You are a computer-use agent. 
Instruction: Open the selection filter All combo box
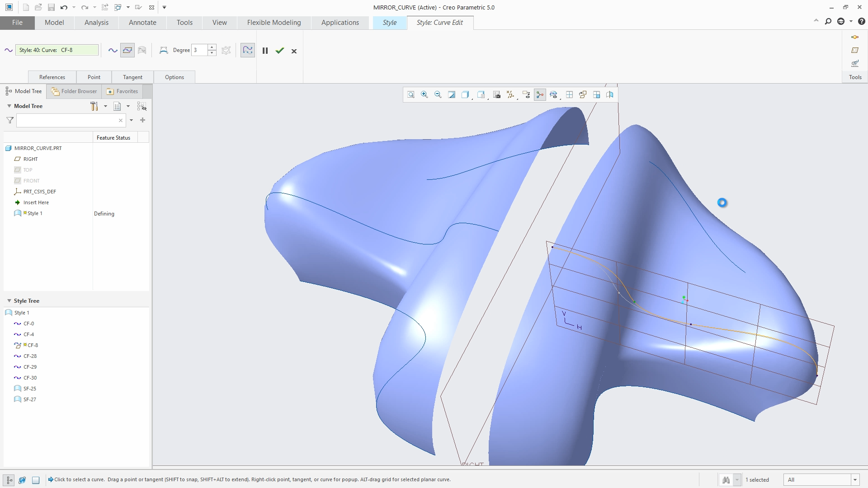pyautogui.click(x=821, y=480)
